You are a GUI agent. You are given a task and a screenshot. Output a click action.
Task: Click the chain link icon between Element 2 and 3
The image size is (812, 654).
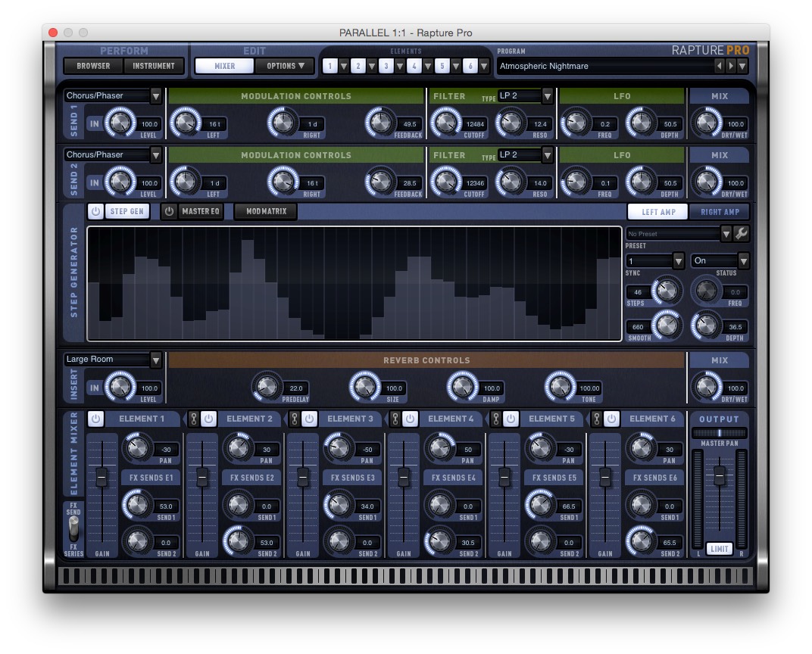(294, 419)
